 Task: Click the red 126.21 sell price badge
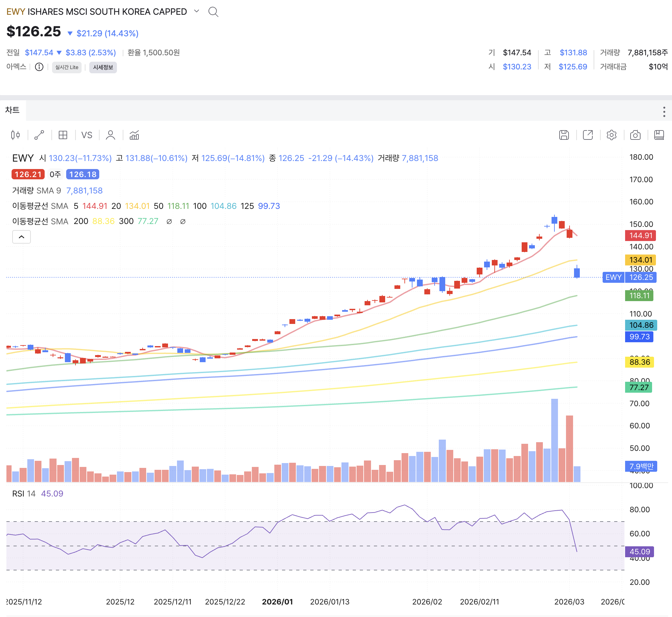point(28,174)
